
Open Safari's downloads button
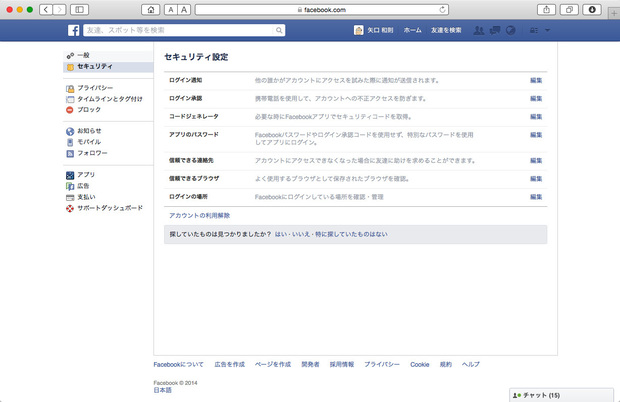[x=592, y=9]
